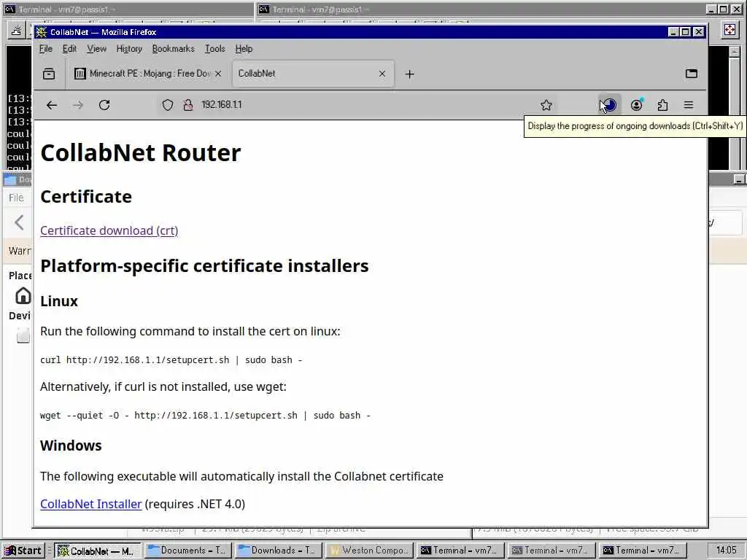
Task: Select CollabNet Firefox taskbar button
Action: (98, 551)
